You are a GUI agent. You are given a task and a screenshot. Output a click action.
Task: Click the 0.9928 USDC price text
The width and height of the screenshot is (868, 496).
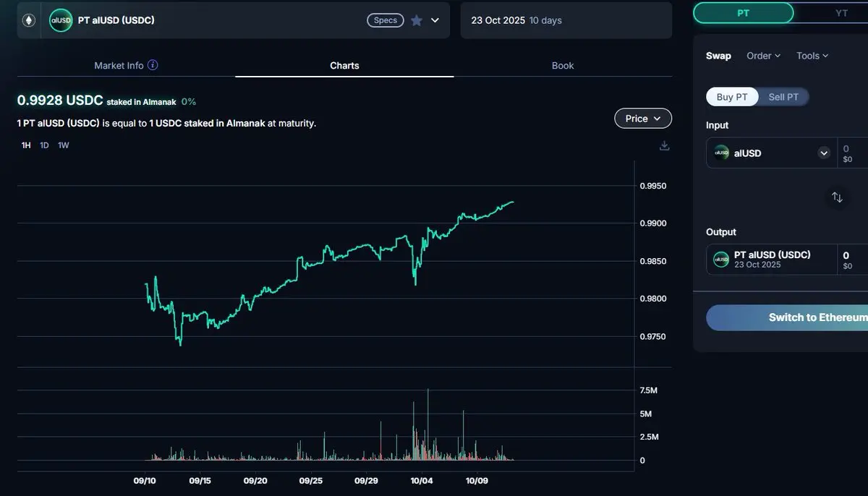(x=60, y=101)
